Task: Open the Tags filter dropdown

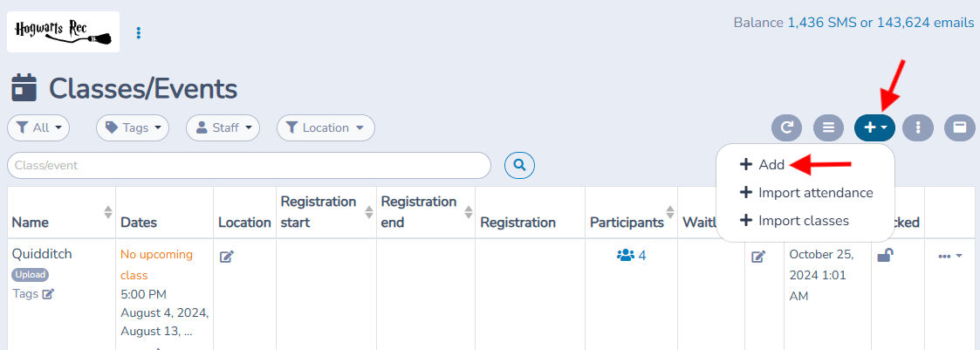Action: [133, 127]
